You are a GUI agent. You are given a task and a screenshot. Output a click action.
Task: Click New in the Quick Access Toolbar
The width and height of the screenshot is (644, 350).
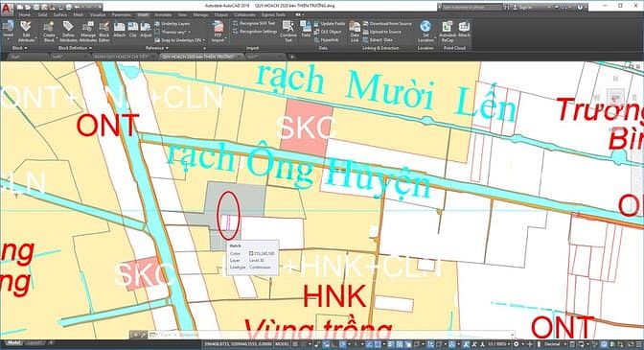(x=20, y=8)
